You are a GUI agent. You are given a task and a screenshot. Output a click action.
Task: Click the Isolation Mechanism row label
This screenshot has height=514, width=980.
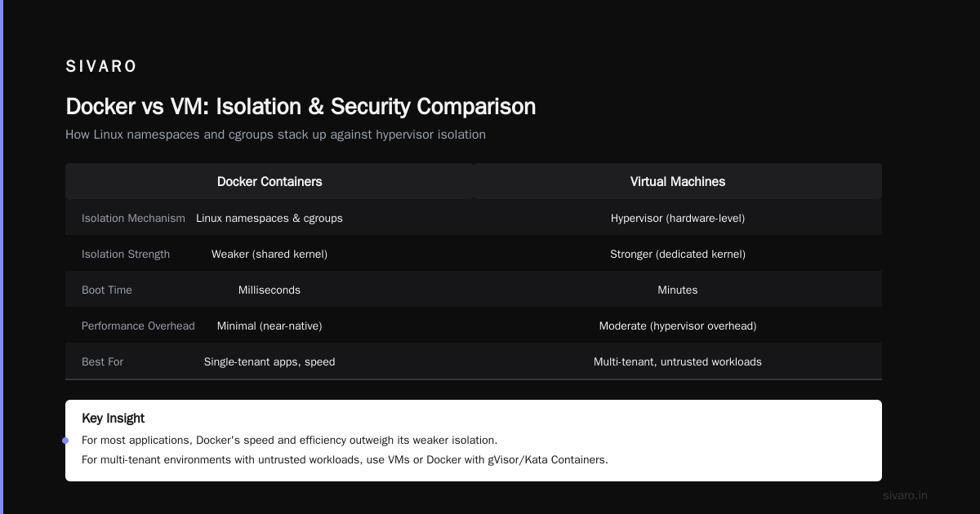pyautogui.click(x=133, y=219)
